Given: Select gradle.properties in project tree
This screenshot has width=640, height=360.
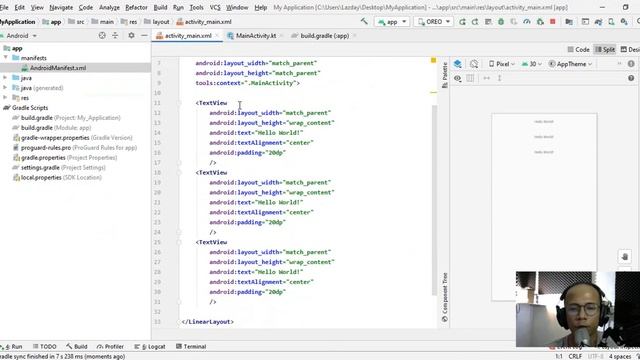Looking at the screenshot, I should pos(65,158).
